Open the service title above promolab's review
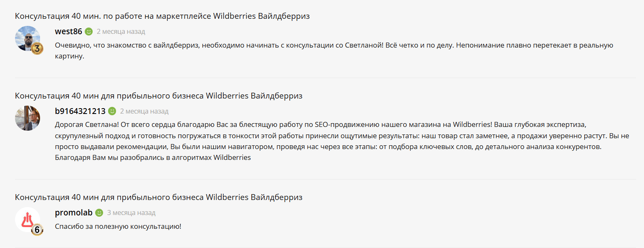Screen dimensions: 644x248 point(159,197)
